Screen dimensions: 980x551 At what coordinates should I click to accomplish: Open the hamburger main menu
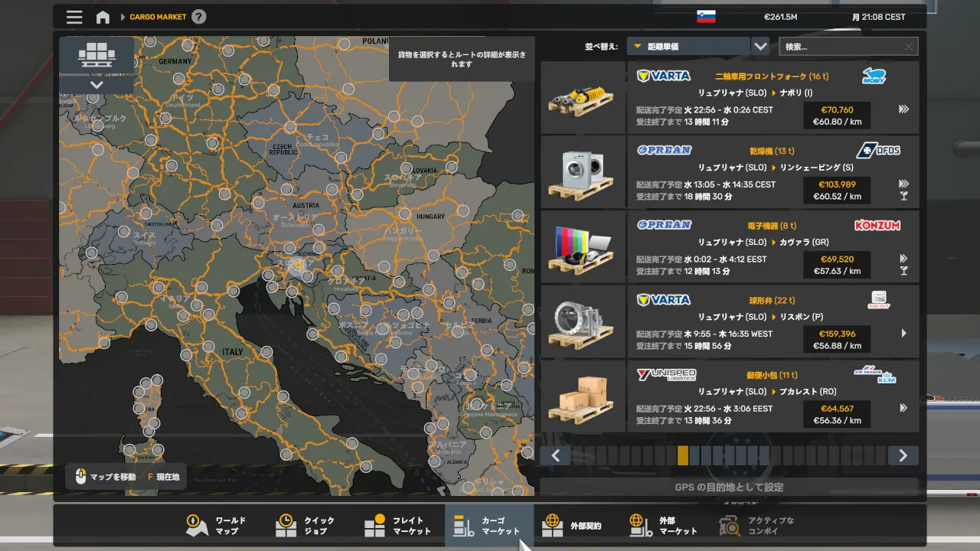coord(74,17)
